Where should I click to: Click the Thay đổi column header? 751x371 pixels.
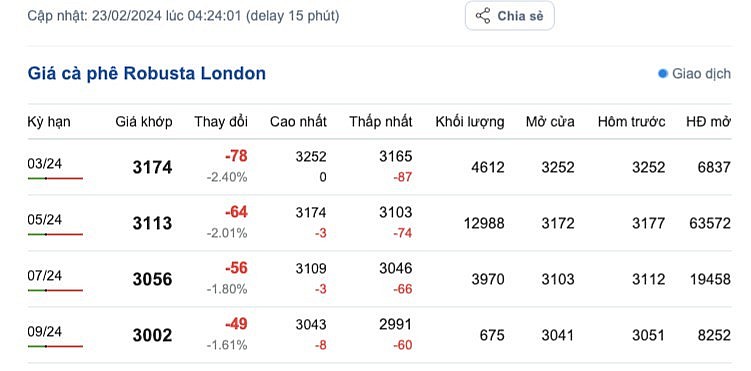(221, 122)
